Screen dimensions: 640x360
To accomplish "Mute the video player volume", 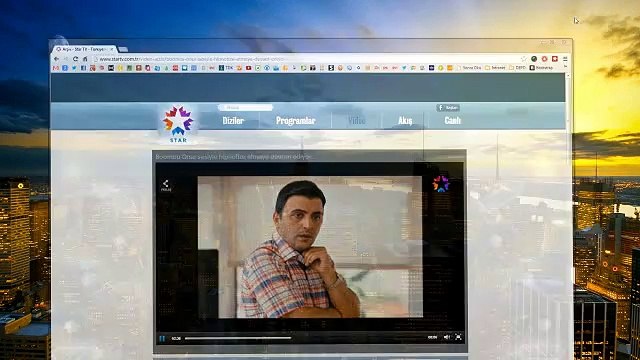I will (x=447, y=337).
